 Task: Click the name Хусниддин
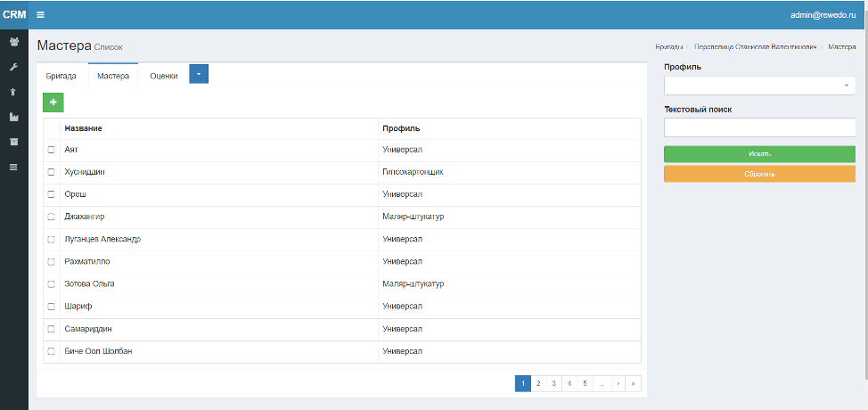(84, 172)
